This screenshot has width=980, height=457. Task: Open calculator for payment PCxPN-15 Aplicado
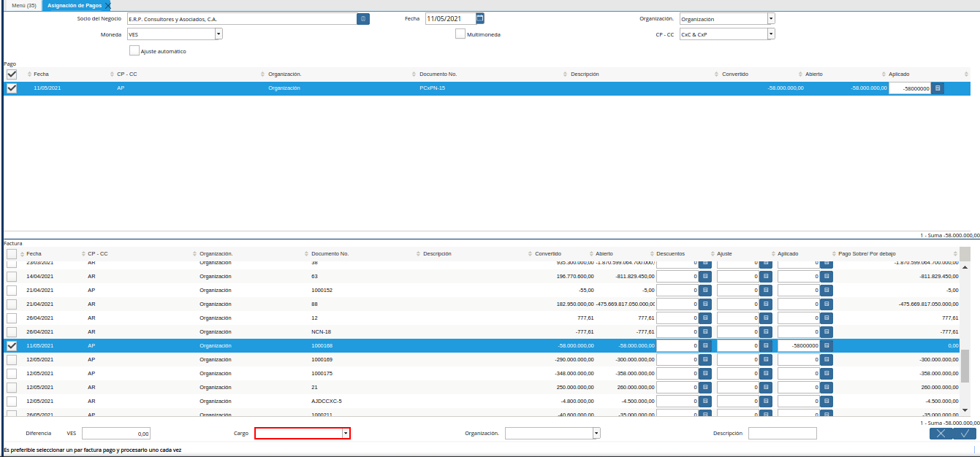(938, 88)
